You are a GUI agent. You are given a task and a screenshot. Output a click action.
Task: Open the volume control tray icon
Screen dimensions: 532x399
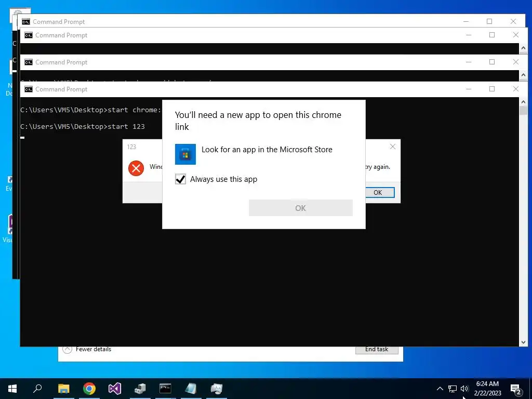point(464,389)
